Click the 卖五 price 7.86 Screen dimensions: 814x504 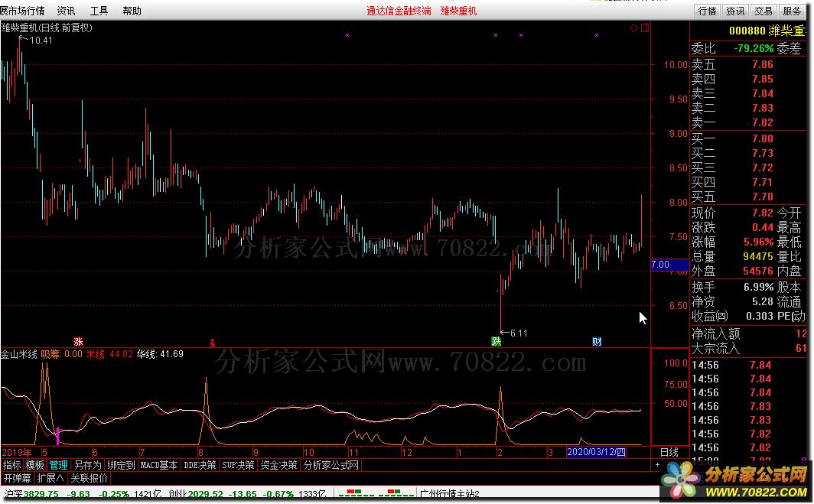(x=763, y=64)
